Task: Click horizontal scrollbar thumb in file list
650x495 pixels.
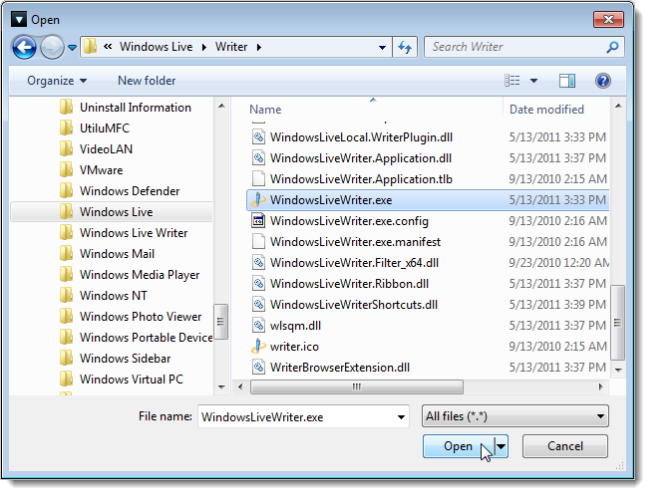Action: 357,387
